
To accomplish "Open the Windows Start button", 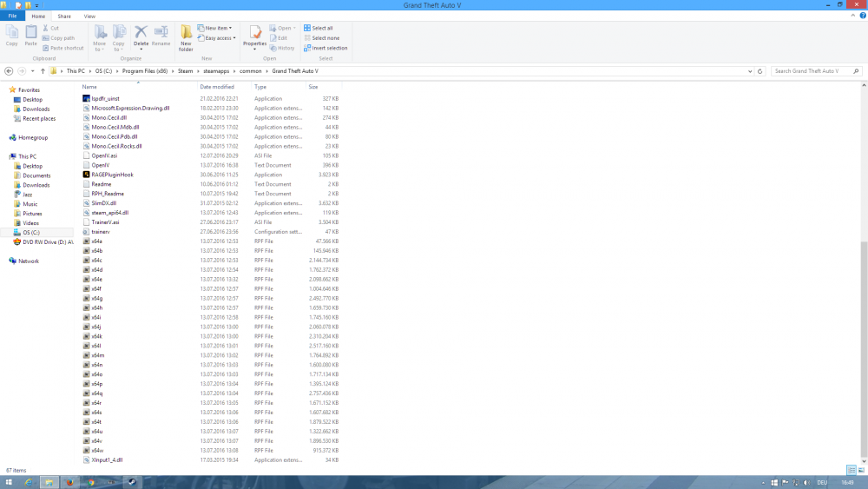I will 9,482.
